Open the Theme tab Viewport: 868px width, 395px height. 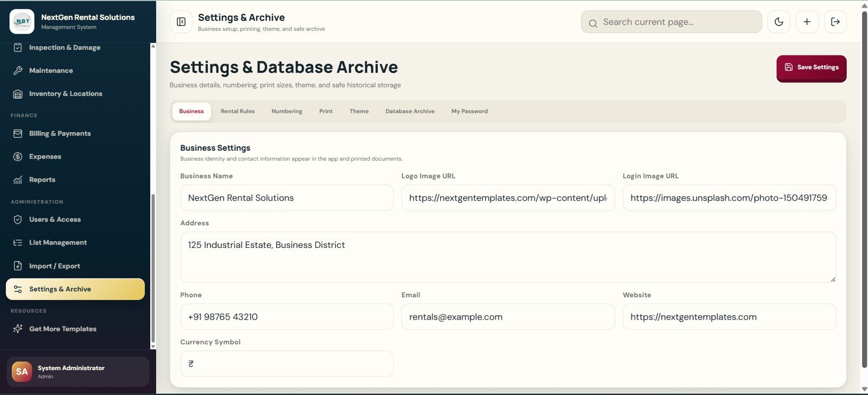coord(359,111)
